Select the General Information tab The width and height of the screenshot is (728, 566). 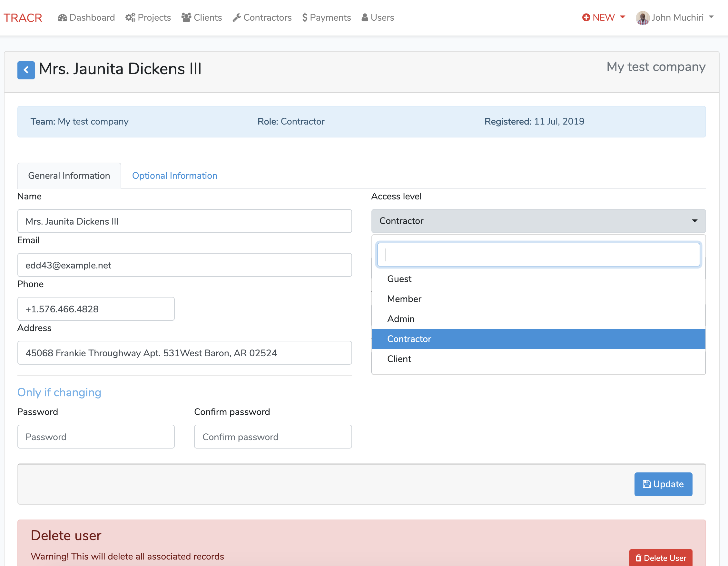[x=69, y=176]
